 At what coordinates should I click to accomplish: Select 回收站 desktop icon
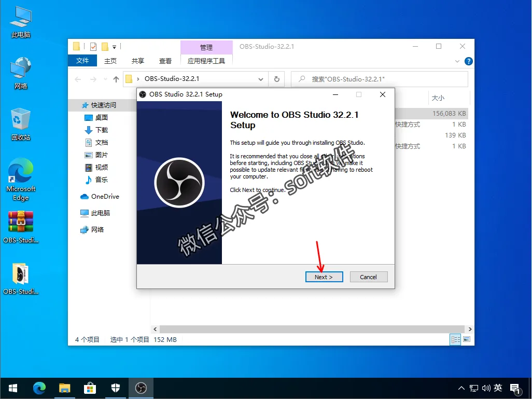point(21,125)
